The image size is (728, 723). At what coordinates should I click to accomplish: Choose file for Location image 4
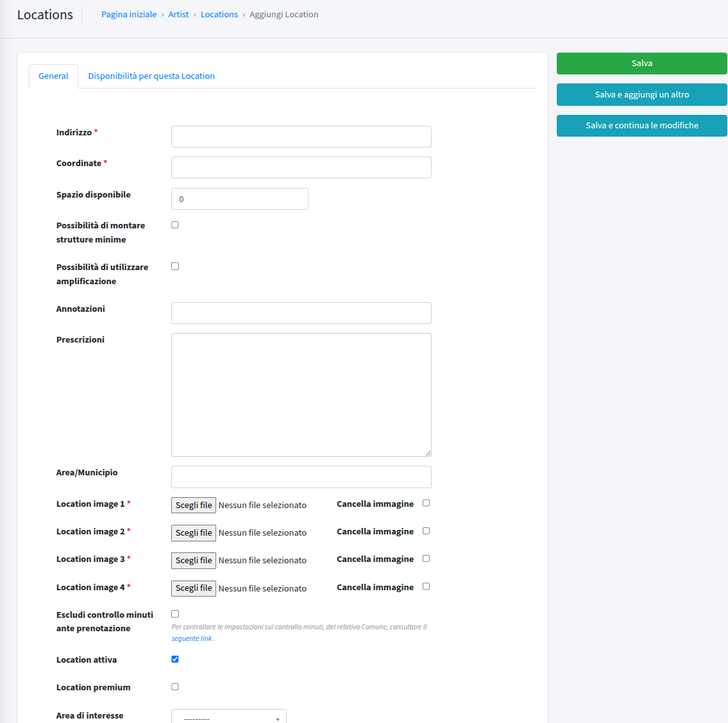[x=194, y=588]
